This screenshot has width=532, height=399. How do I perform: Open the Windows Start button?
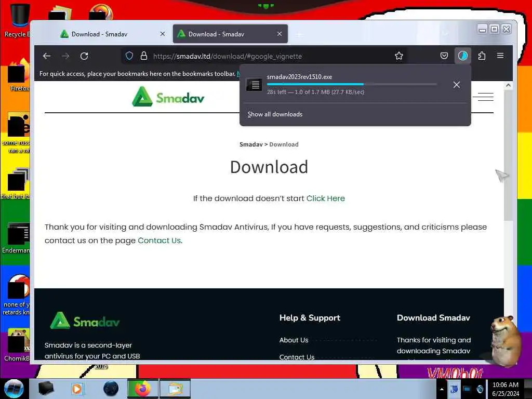(14, 389)
